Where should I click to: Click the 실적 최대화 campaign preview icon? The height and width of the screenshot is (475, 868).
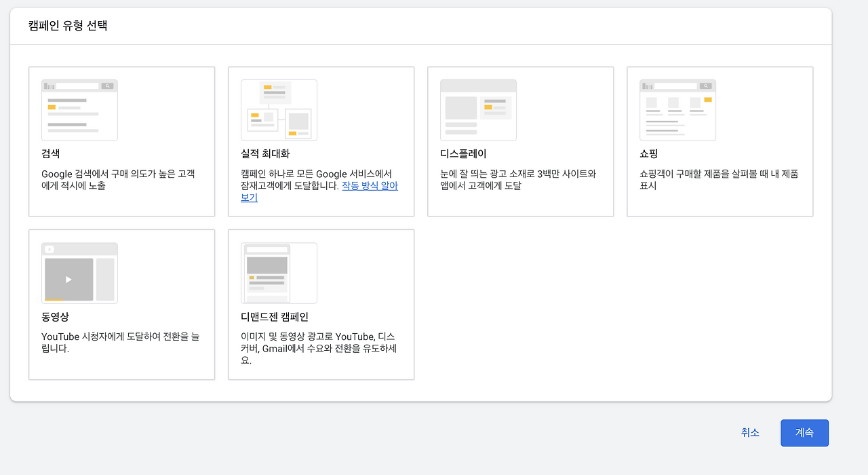(279, 110)
